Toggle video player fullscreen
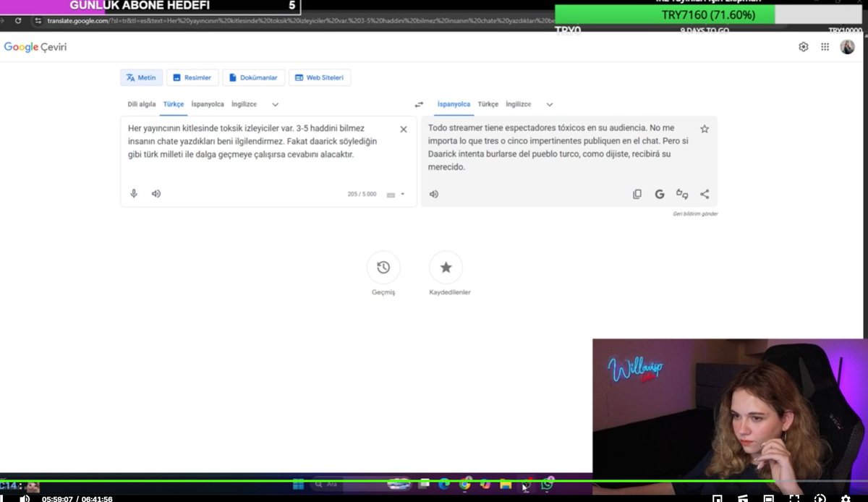This screenshot has width=868, height=502. click(x=794, y=498)
